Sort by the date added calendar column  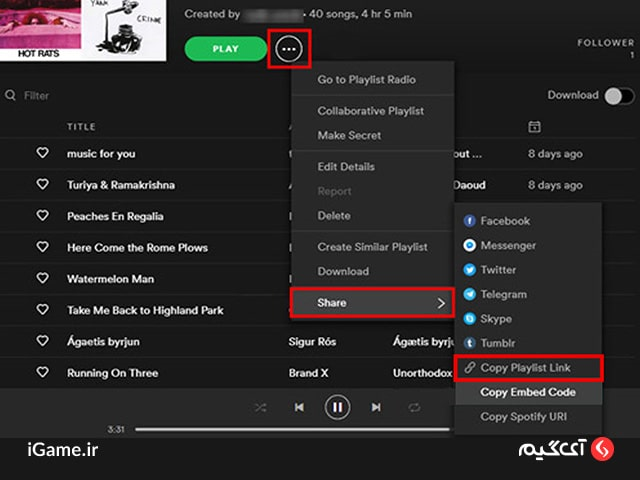click(534, 127)
